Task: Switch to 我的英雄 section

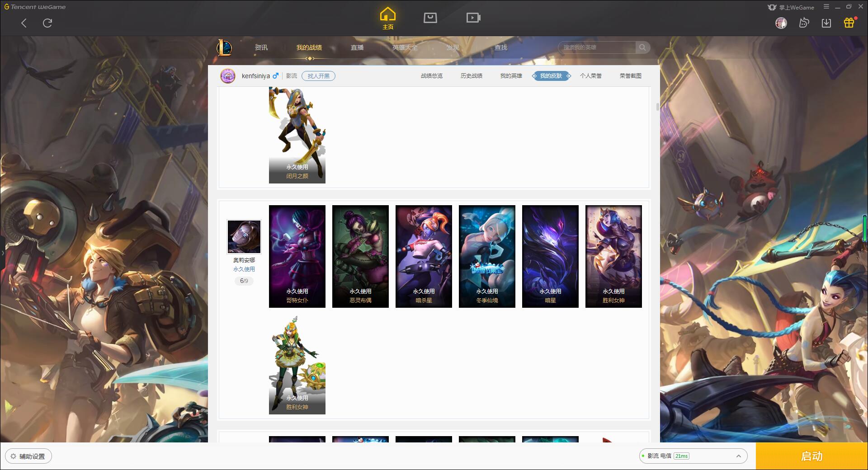Action: tap(511, 76)
